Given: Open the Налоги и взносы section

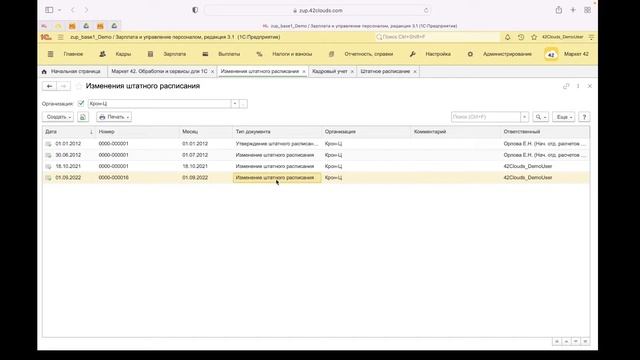Looking at the screenshot, I should point(292,54).
